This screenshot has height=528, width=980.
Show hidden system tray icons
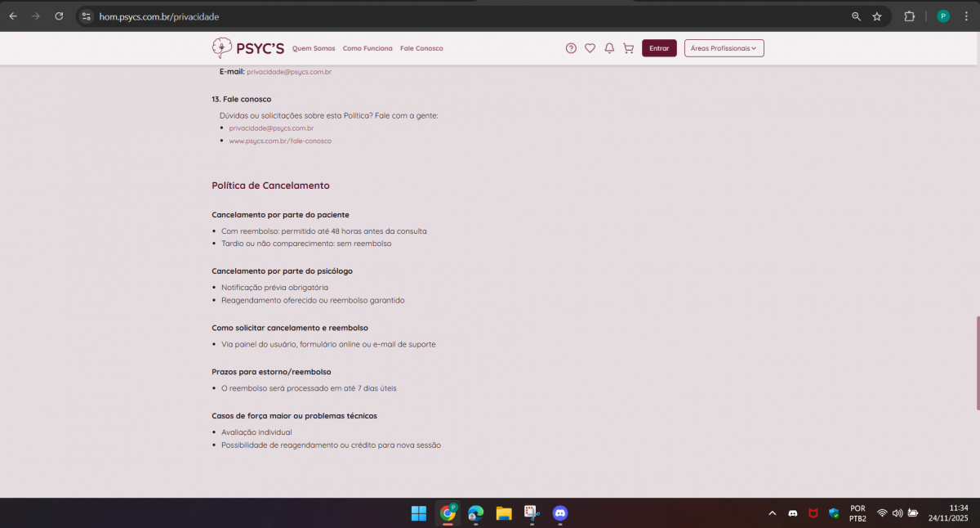(x=772, y=513)
